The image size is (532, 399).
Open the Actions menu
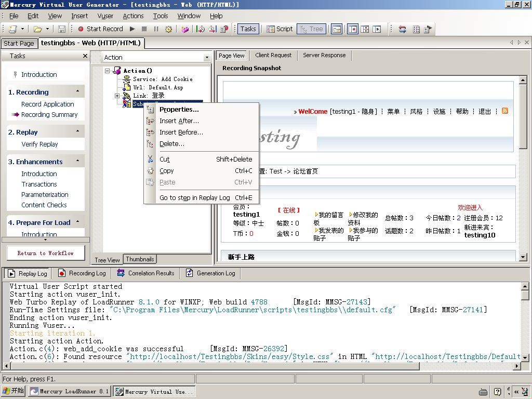(133, 16)
